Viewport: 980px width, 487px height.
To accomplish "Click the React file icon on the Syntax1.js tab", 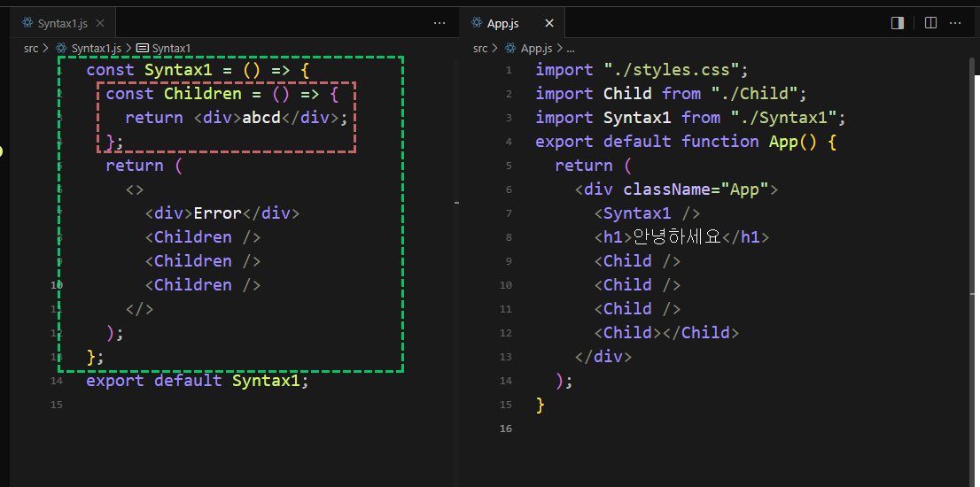I will pyautogui.click(x=27, y=23).
